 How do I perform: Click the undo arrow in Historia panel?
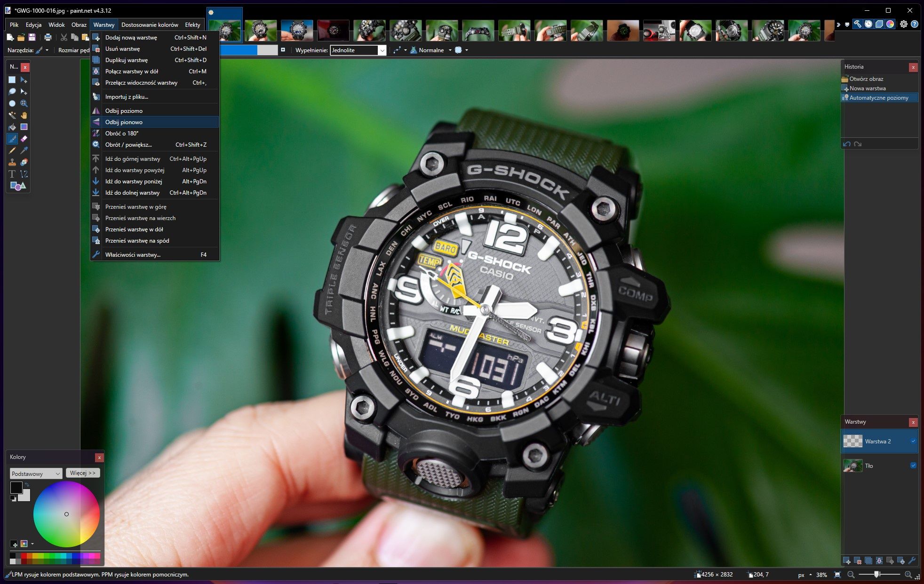pos(847,144)
